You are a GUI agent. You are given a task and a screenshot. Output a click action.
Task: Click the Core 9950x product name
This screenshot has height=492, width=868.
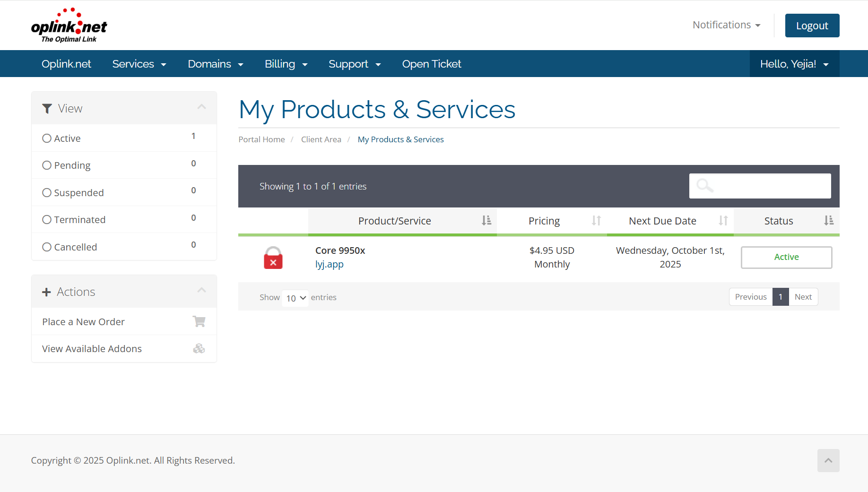pyautogui.click(x=340, y=250)
